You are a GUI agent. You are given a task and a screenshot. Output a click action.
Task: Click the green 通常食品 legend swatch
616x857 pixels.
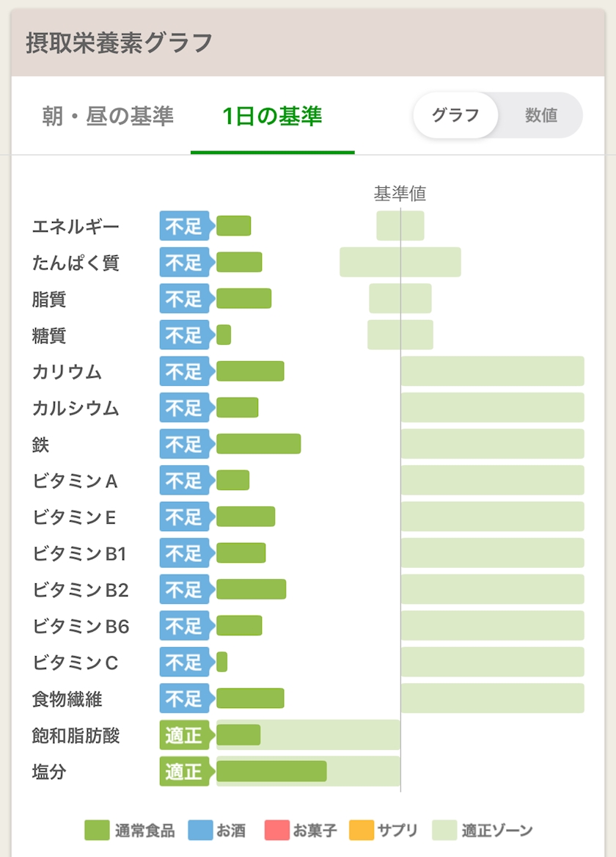(97, 831)
